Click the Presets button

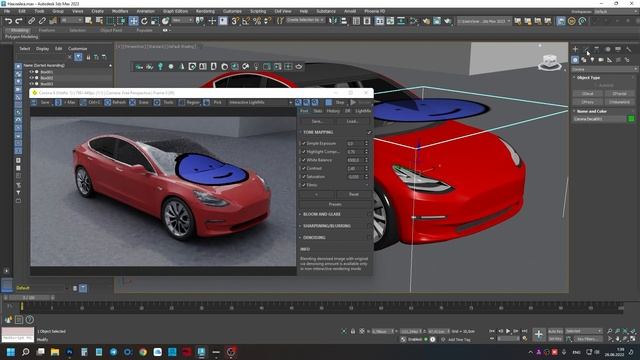click(x=335, y=204)
